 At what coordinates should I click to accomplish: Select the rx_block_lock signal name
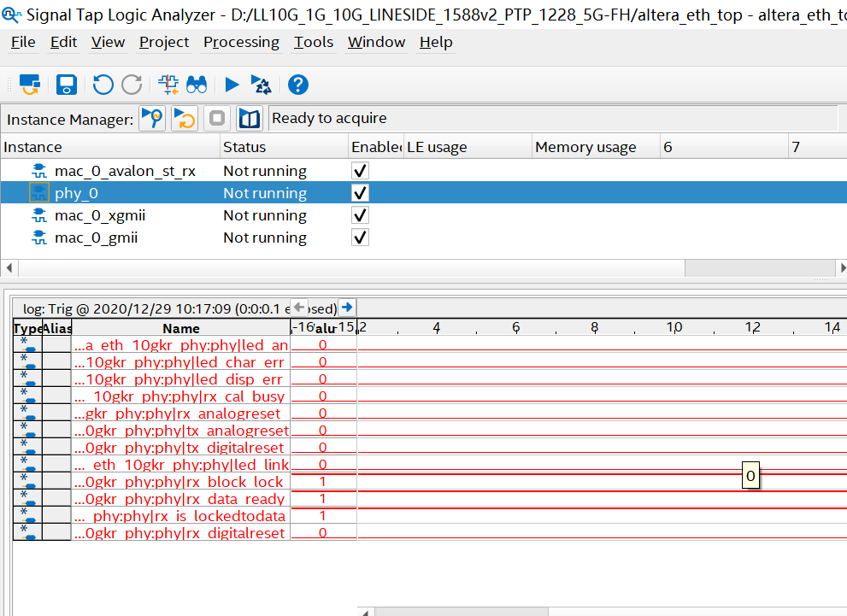click(x=181, y=482)
